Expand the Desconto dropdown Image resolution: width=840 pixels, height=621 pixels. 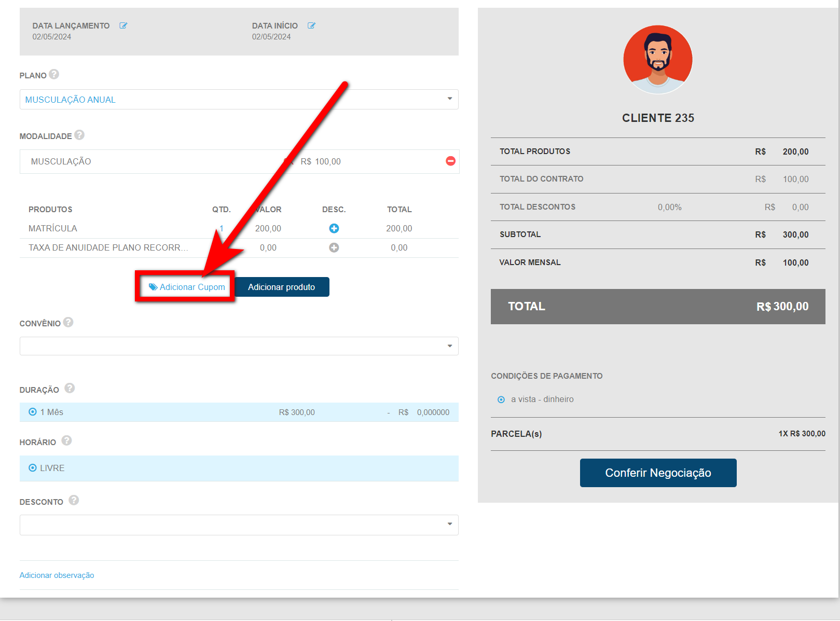449,525
